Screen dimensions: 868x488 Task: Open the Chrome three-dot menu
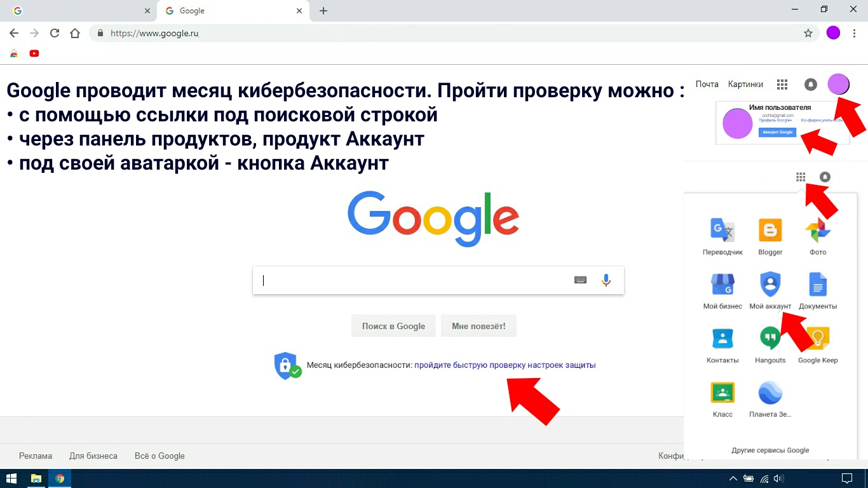pos(854,33)
